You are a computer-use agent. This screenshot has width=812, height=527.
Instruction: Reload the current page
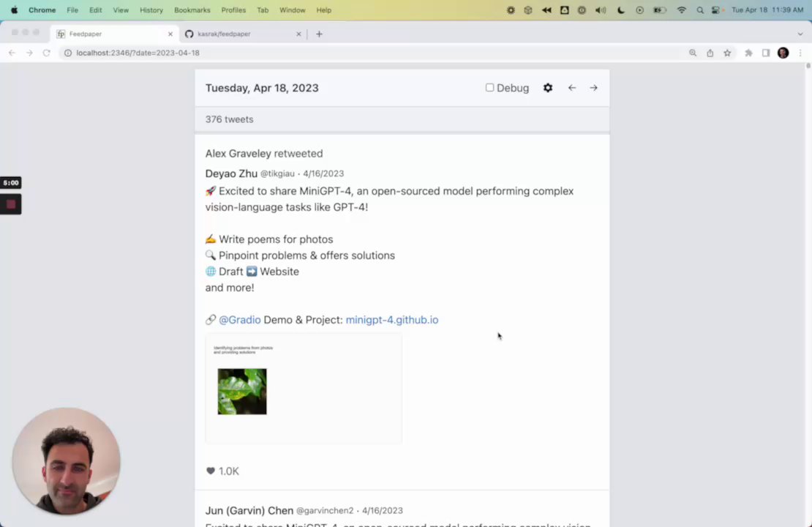(47, 53)
